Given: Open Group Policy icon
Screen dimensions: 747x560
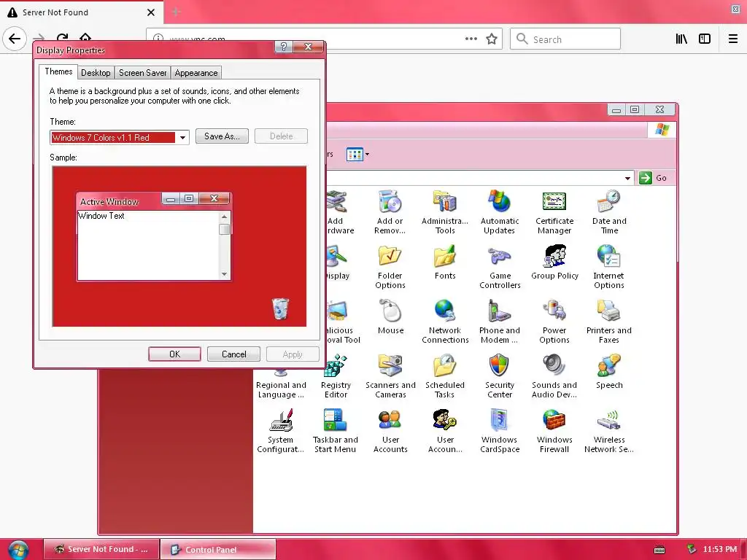Looking at the screenshot, I should pyautogui.click(x=554, y=262).
